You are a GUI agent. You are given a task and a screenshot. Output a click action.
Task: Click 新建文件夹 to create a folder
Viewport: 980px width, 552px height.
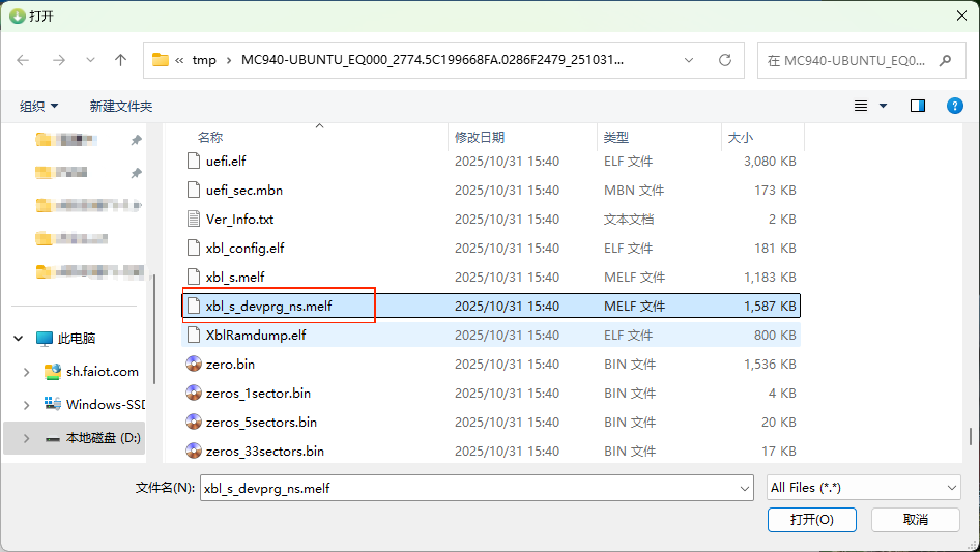121,106
